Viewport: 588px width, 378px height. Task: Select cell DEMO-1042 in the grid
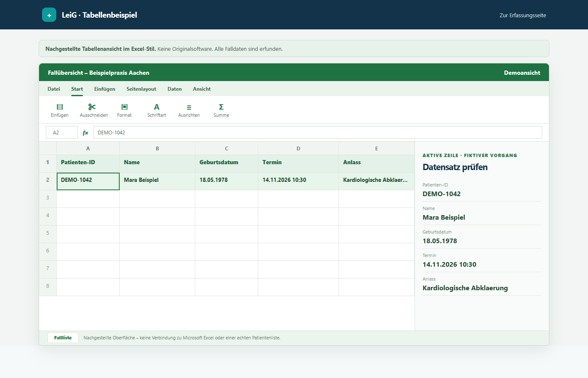pos(88,181)
